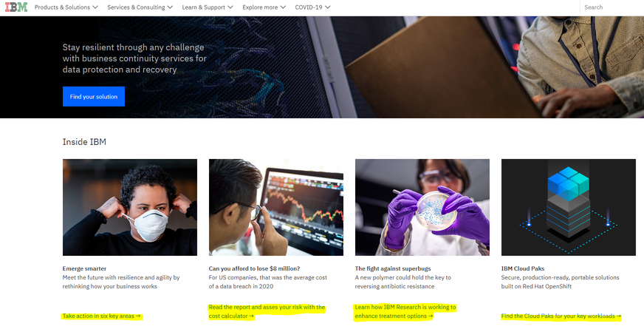Open Read the report cost calculator link

[267, 311]
